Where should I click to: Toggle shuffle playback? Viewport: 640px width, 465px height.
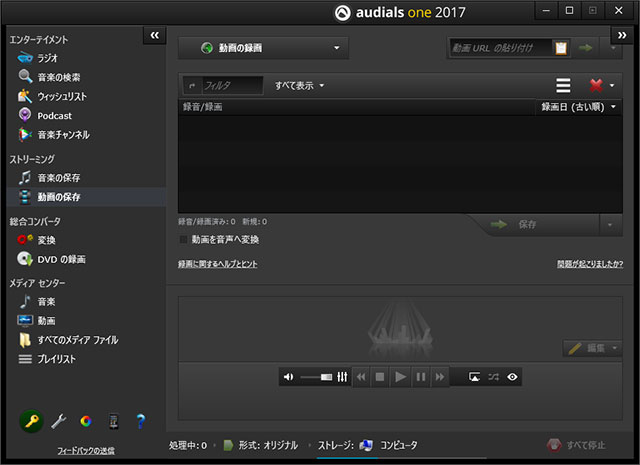pyautogui.click(x=493, y=377)
